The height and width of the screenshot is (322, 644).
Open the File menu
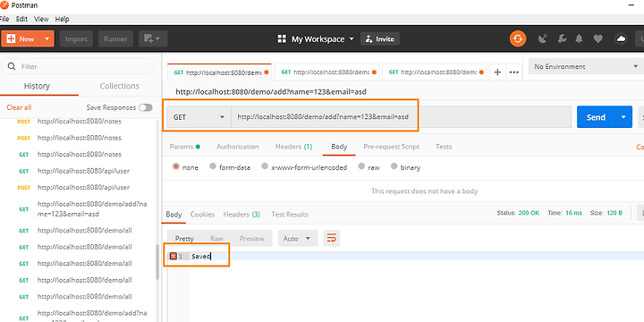point(4,19)
